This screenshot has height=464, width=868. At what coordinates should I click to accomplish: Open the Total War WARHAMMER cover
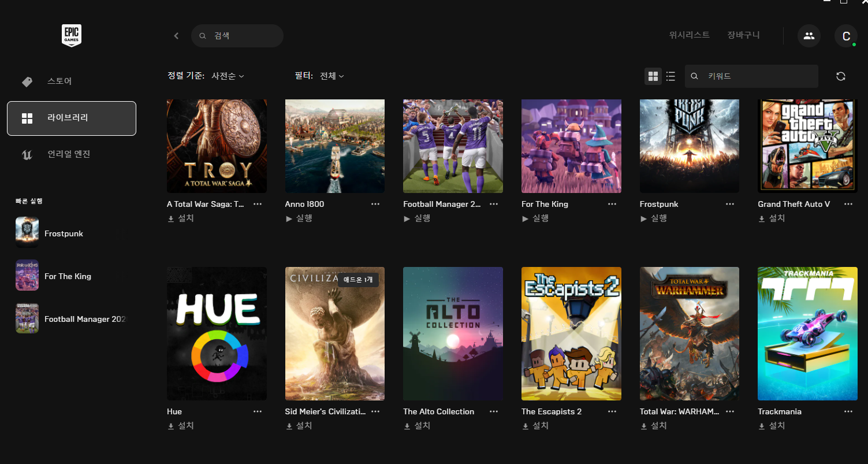pyautogui.click(x=690, y=333)
